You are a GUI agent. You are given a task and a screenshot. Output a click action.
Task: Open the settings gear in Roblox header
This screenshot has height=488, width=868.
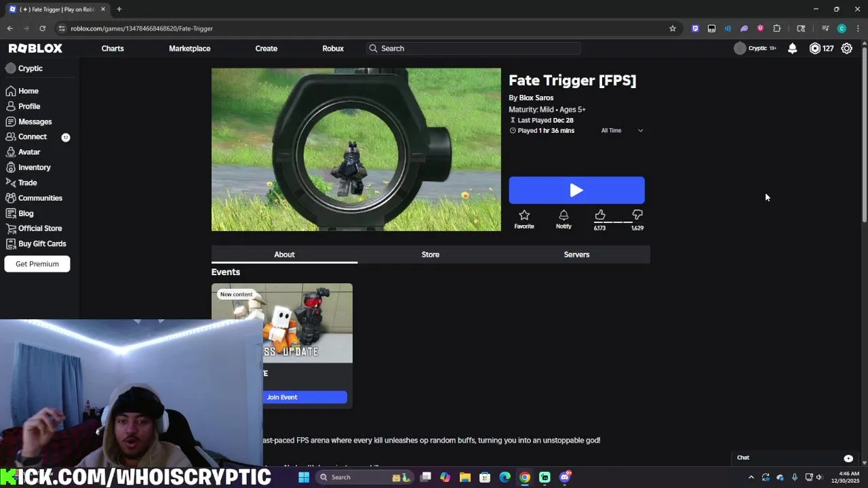click(847, 48)
